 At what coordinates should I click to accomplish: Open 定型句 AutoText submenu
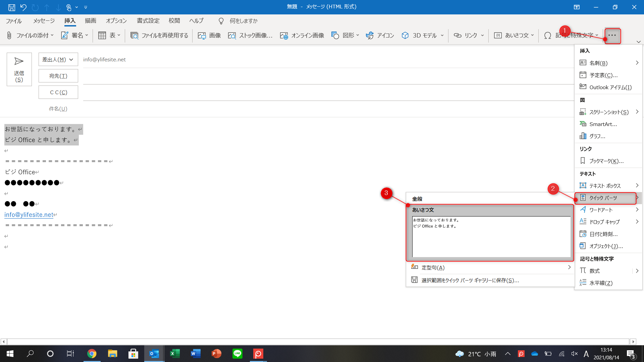tap(490, 267)
